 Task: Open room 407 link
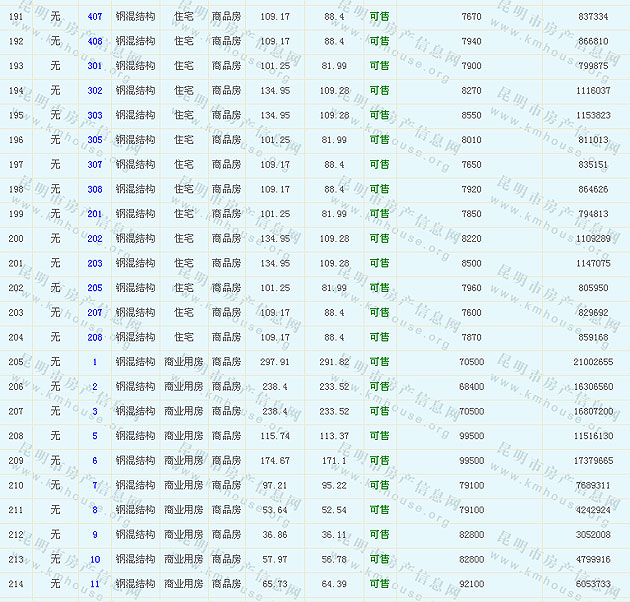click(95, 17)
